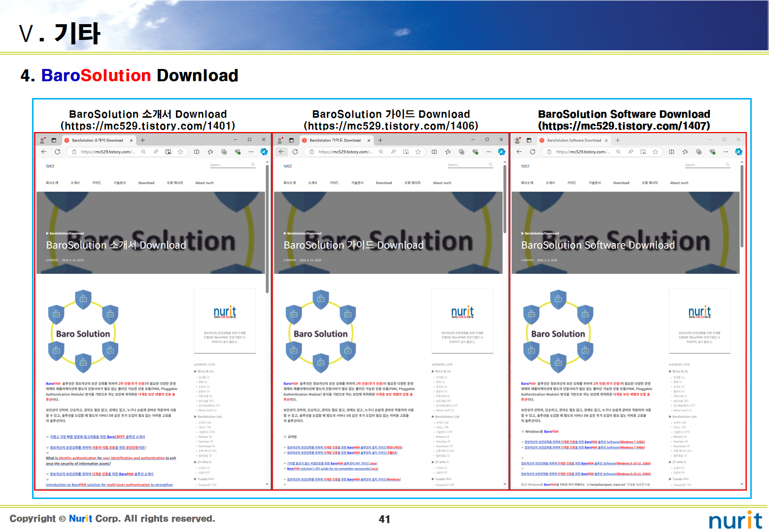Image resolution: width=769 pixels, height=532 pixels.
Task: Go back in Software Download browser window
Action: 519,152
